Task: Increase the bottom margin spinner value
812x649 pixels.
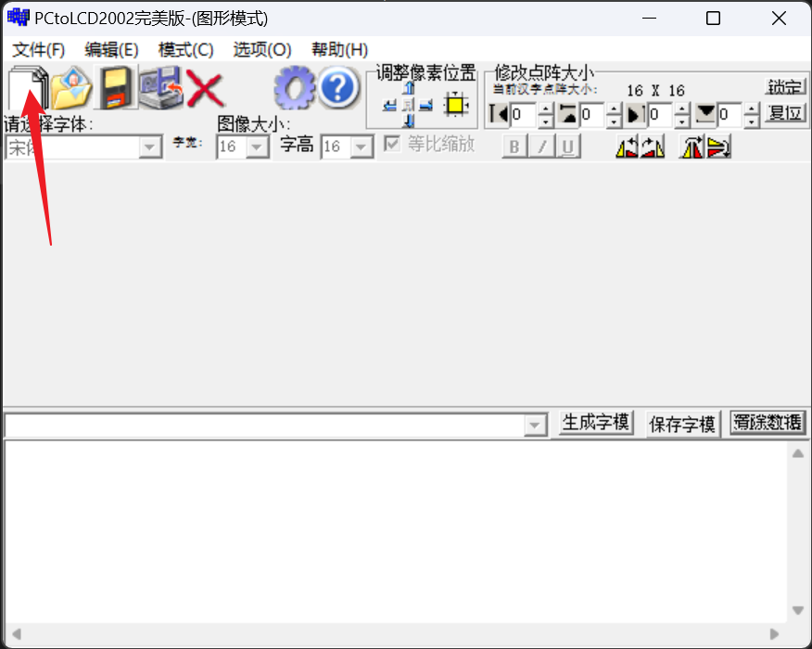Action: (752, 108)
